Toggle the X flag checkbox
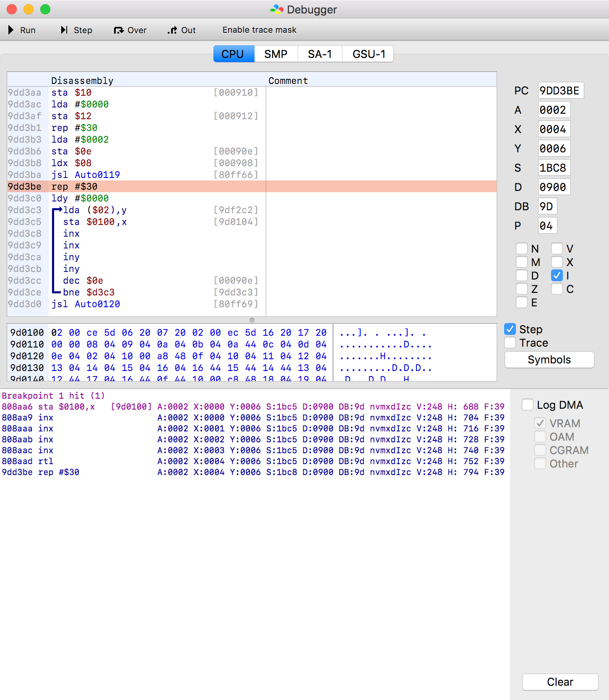The image size is (609, 700). [x=557, y=262]
